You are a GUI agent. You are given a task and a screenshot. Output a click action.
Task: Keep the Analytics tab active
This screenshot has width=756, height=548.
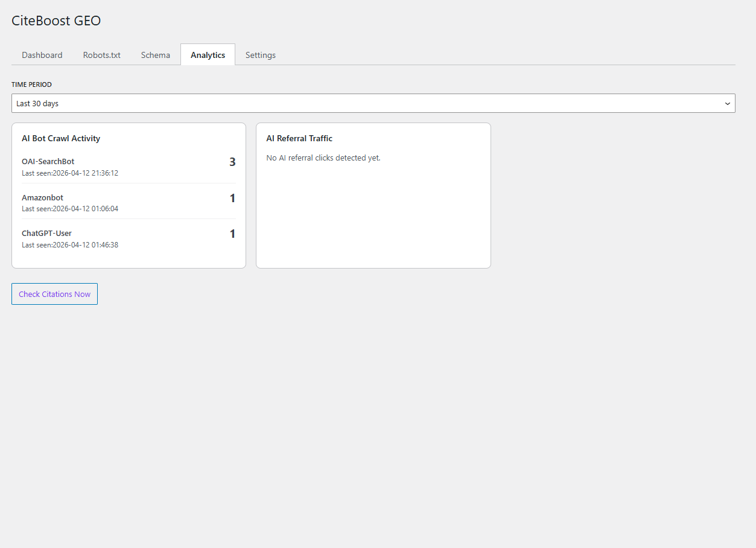(x=208, y=54)
